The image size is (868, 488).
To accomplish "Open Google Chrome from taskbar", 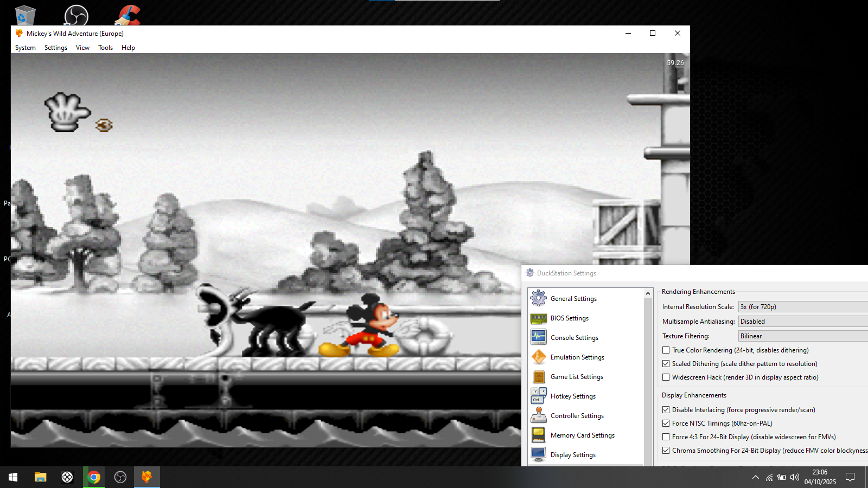I will point(94,477).
